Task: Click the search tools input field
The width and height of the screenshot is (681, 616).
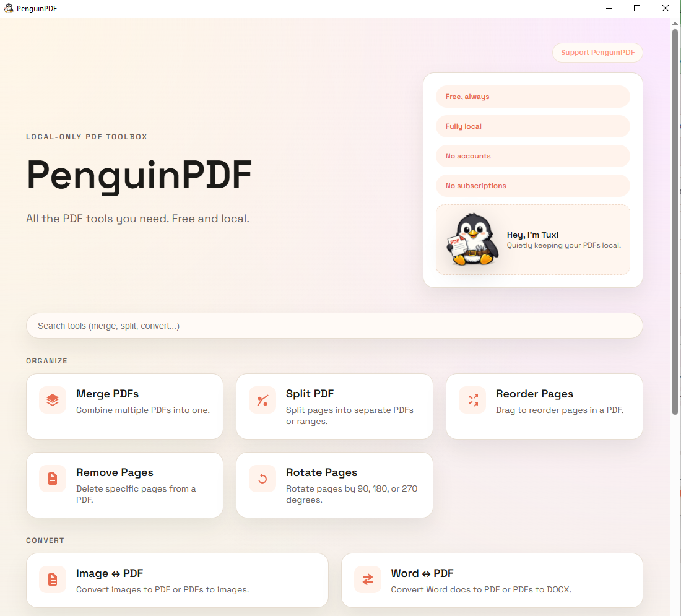Action: (x=334, y=325)
